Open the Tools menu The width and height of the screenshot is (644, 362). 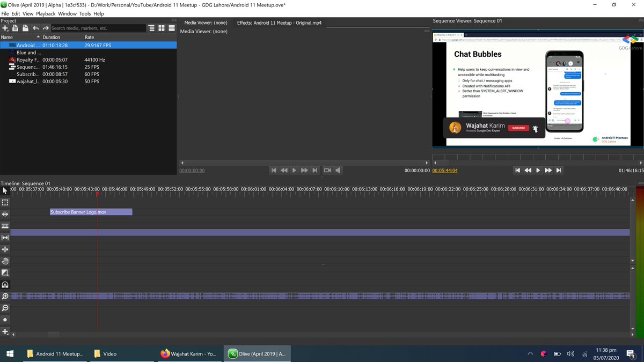85,13
